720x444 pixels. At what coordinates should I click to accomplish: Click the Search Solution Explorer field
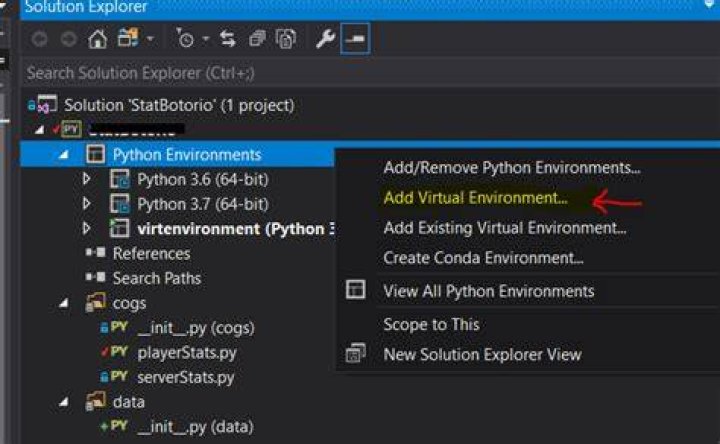[x=370, y=73]
